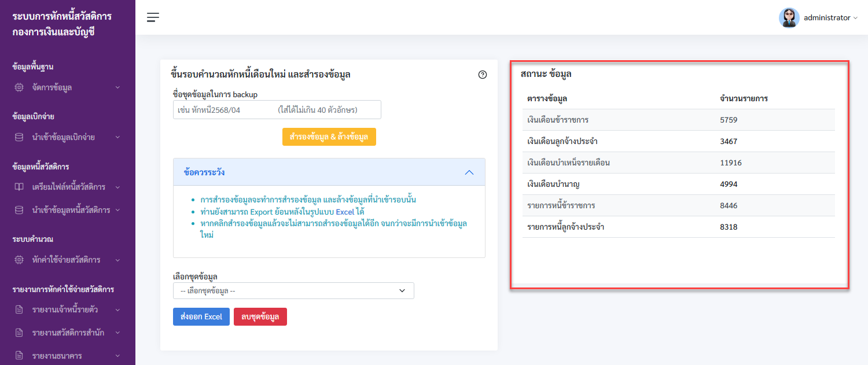Image resolution: width=868 pixels, height=365 pixels.
Task: Click the chip icon beside จัดการข้อมูล
Action: click(x=19, y=87)
